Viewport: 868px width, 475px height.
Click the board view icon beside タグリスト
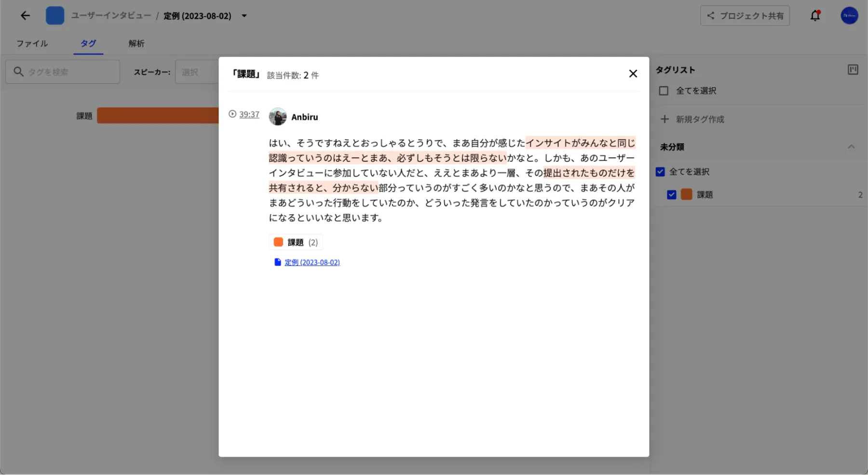click(x=853, y=70)
